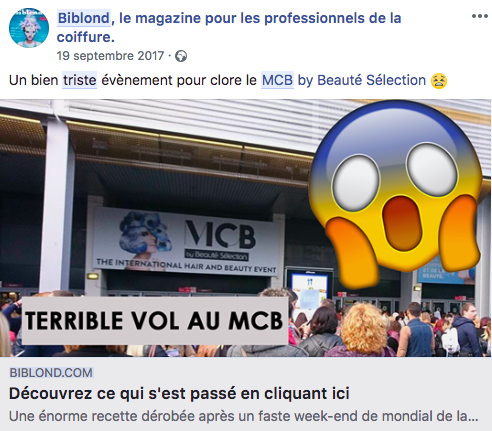Open the Biblond page name link

(x=84, y=18)
